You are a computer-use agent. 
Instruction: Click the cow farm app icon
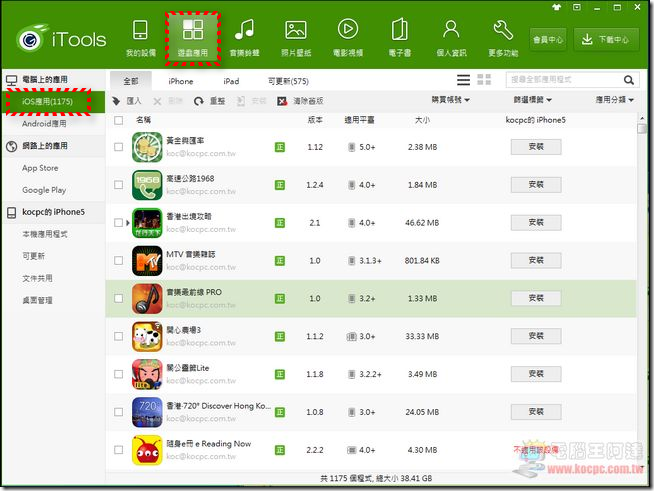click(x=147, y=336)
